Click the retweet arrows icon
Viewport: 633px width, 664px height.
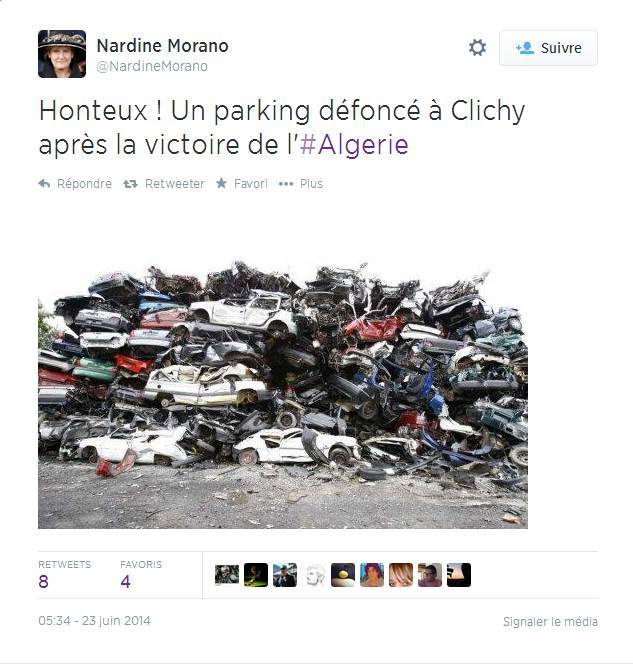130,184
